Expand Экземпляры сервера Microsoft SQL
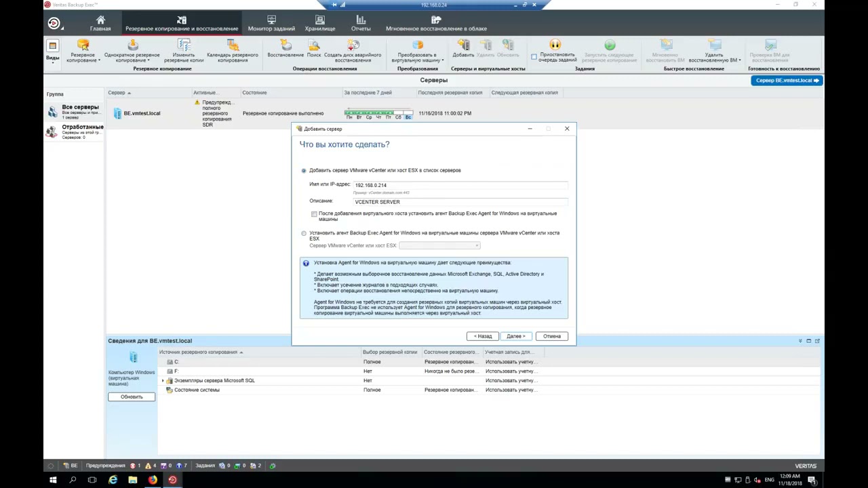 (x=163, y=381)
